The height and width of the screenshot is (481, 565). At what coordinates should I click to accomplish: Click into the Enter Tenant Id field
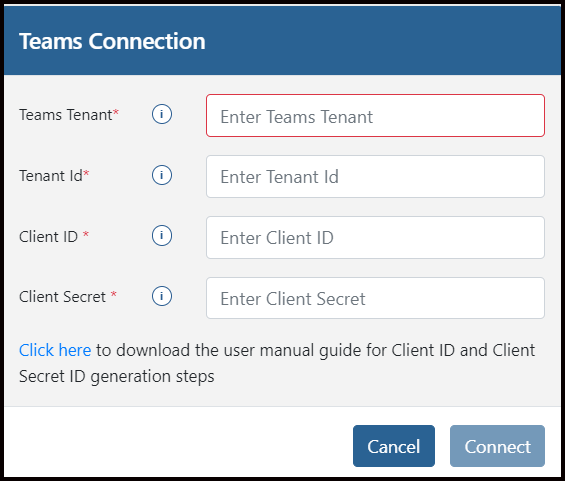click(x=375, y=177)
